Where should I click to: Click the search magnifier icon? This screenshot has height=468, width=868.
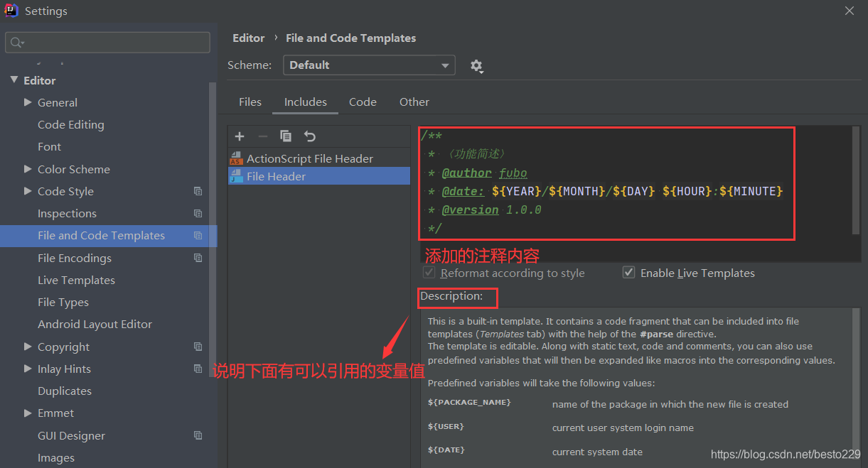tap(16, 43)
